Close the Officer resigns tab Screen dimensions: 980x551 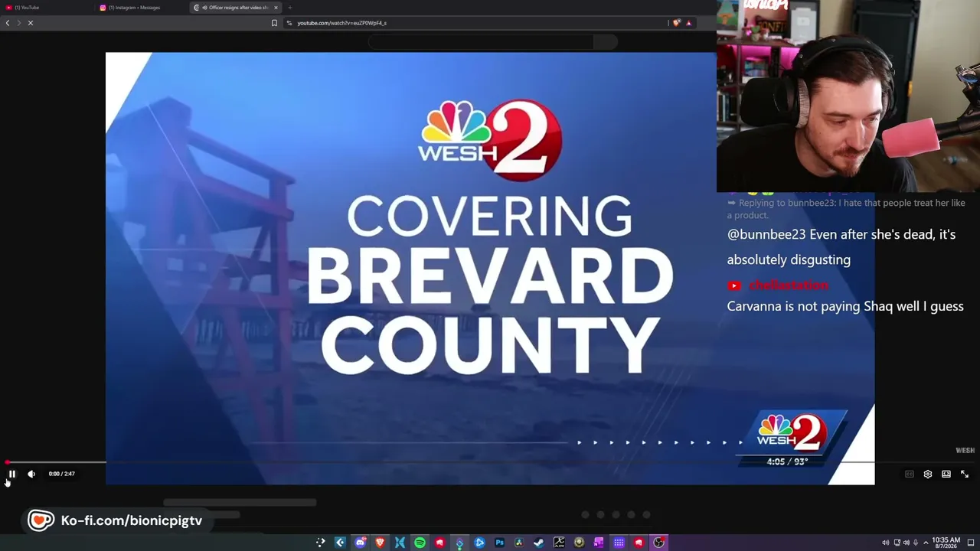[276, 8]
